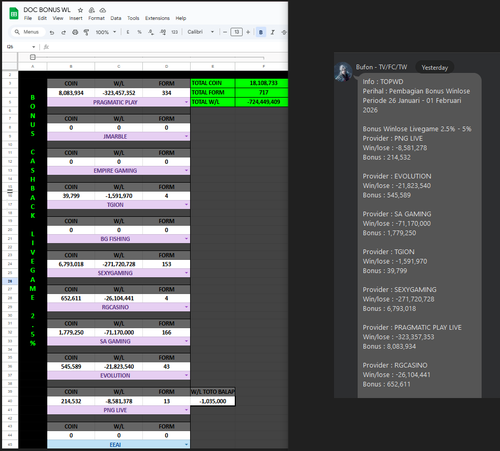
Task: Format as currency
Action: [x=128, y=32]
